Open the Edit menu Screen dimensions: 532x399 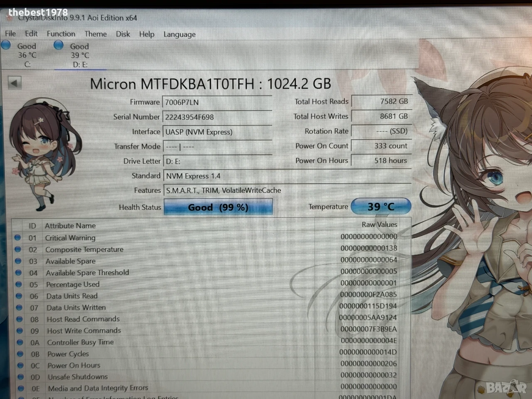(31, 34)
